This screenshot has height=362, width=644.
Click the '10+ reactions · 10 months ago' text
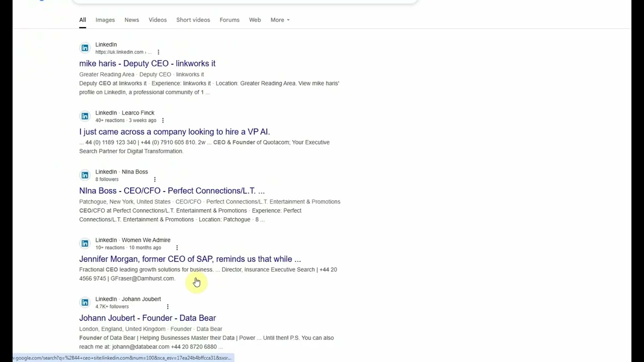click(128, 248)
